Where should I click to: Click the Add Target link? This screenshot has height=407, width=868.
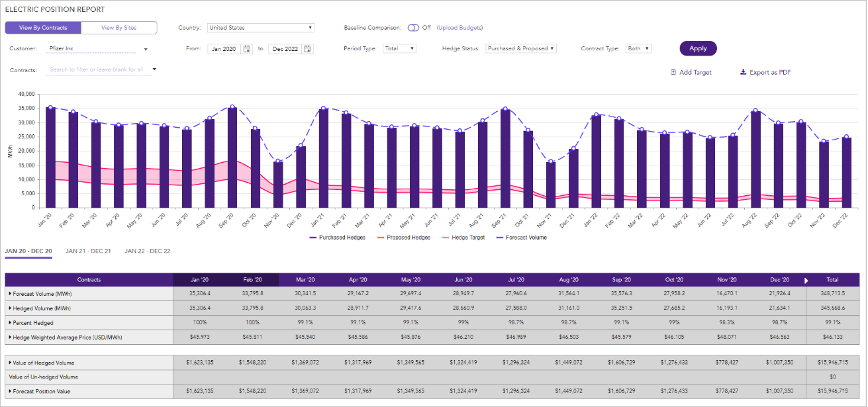click(695, 72)
